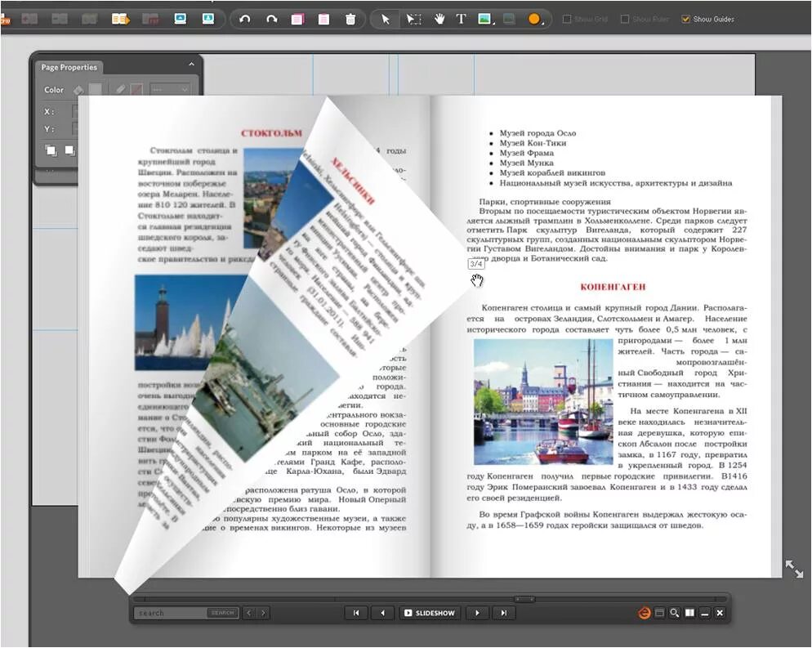The image size is (812, 648).
Task: Open the dropdown in Page Properties Color row
Action: [170, 90]
